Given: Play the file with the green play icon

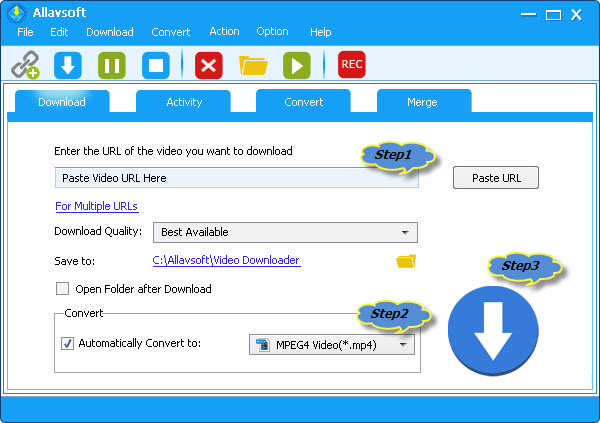Looking at the screenshot, I should (x=297, y=65).
